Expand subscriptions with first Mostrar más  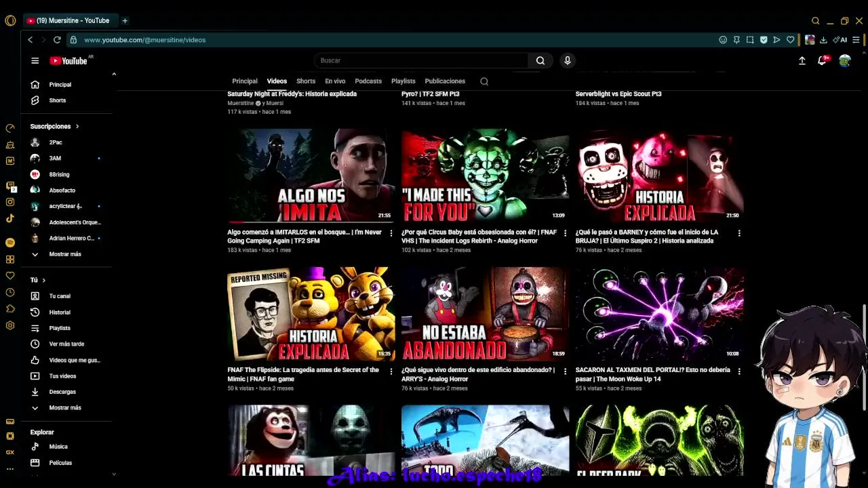click(65, 254)
